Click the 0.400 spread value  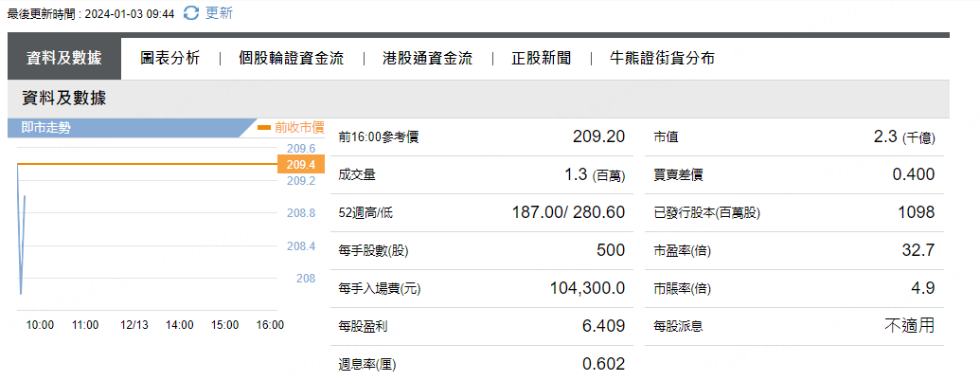pos(914,174)
